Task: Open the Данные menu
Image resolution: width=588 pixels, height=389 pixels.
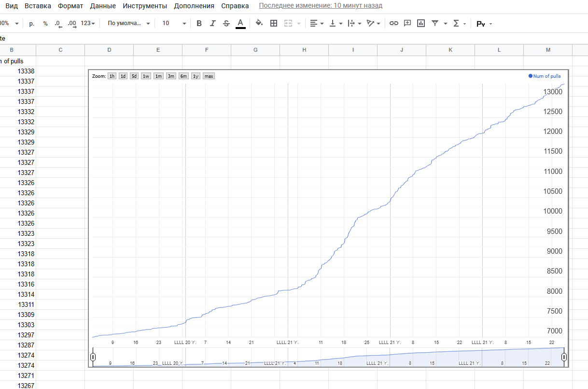Action: (103, 6)
